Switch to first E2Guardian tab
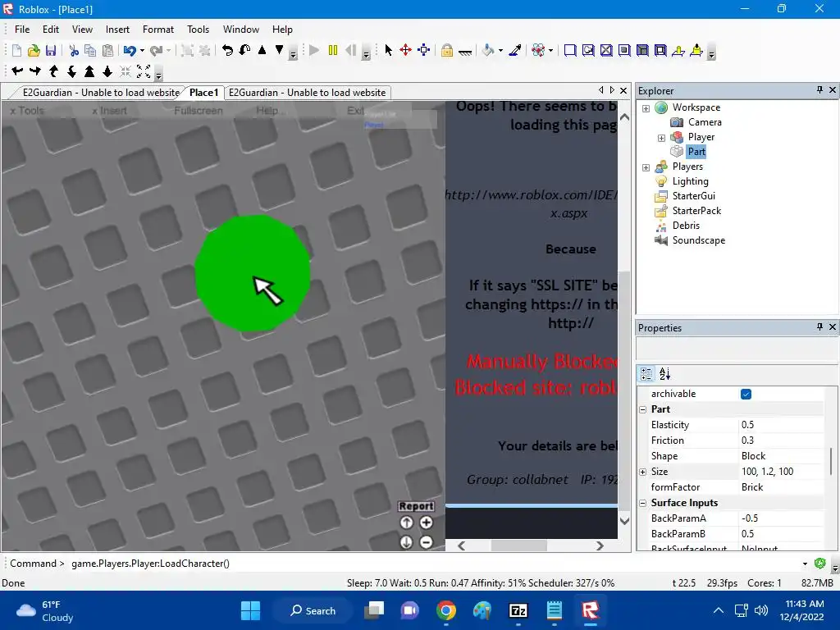 coord(101,93)
